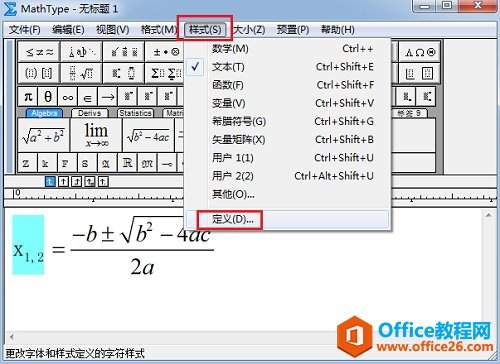The width and height of the screenshot is (500, 364).
Task: Insert the √(b²−4ac) expression
Action: (x=148, y=135)
